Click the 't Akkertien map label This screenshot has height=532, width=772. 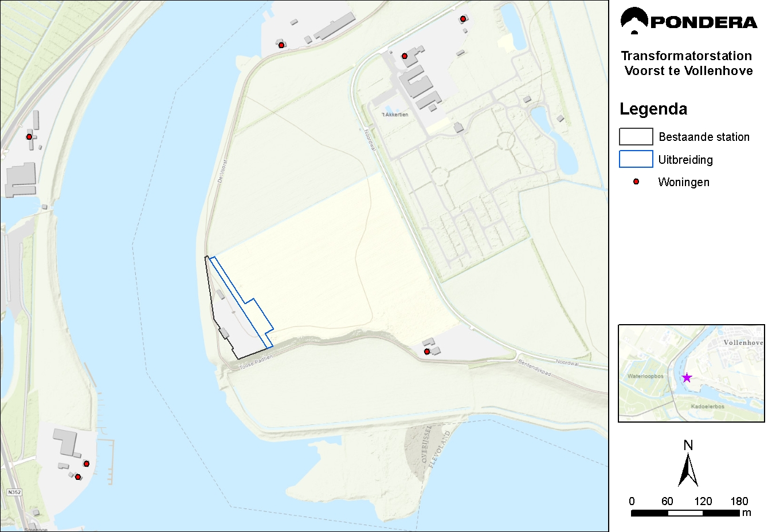tap(395, 115)
